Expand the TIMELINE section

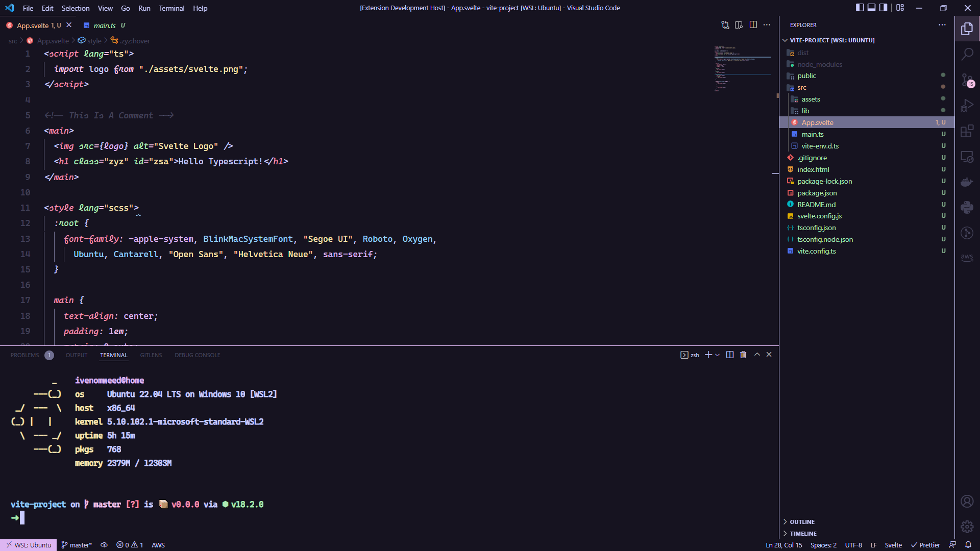tap(803, 534)
